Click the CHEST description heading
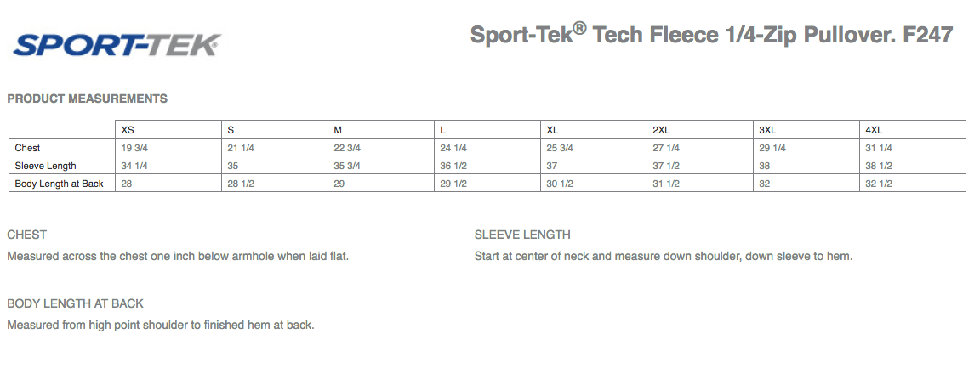980x368 pixels. pyautogui.click(x=27, y=235)
